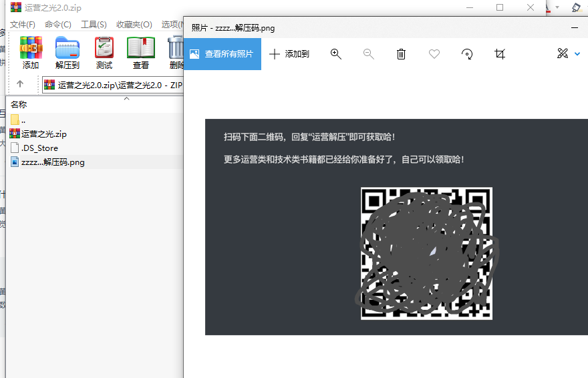Select 运营之光.zip file
Viewport: 588px width, 378px height.
[38, 134]
